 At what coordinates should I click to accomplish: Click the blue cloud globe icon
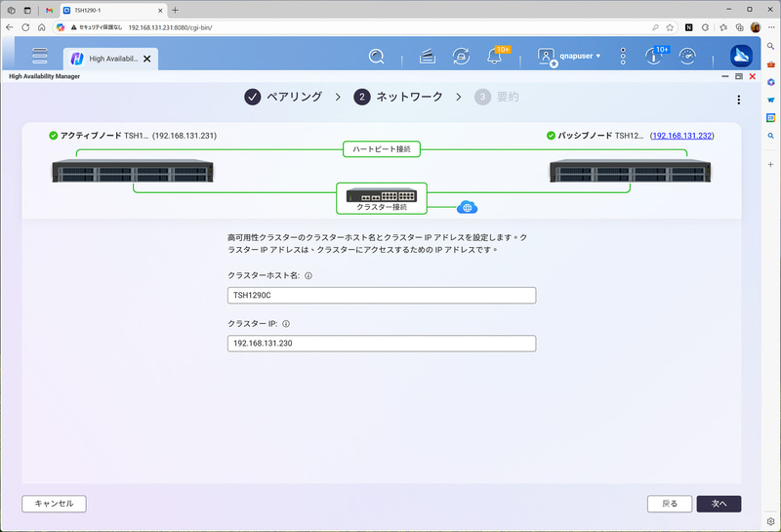[468, 207]
